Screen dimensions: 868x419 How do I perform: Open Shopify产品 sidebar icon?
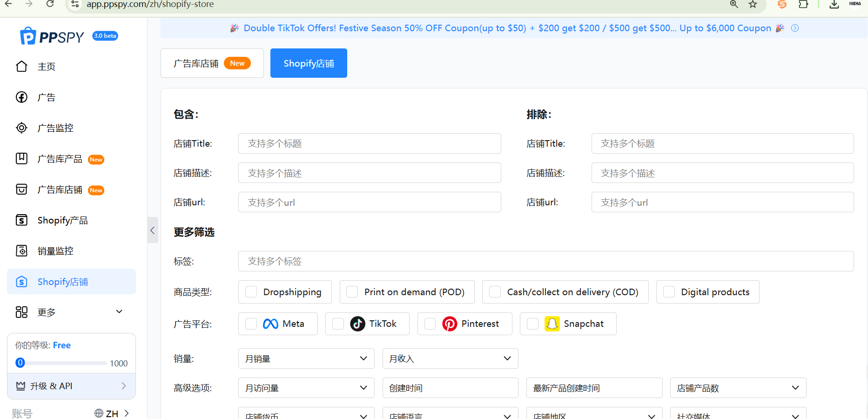(x=21, y=220)
